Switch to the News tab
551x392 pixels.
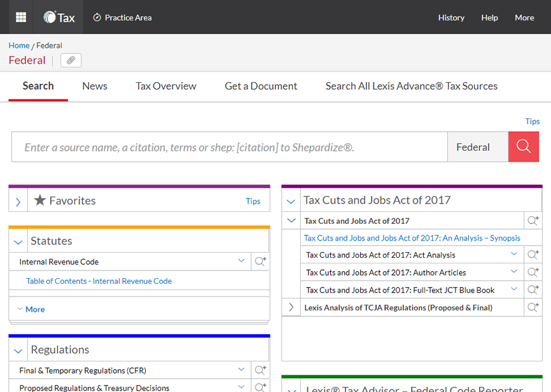(94, 86)
